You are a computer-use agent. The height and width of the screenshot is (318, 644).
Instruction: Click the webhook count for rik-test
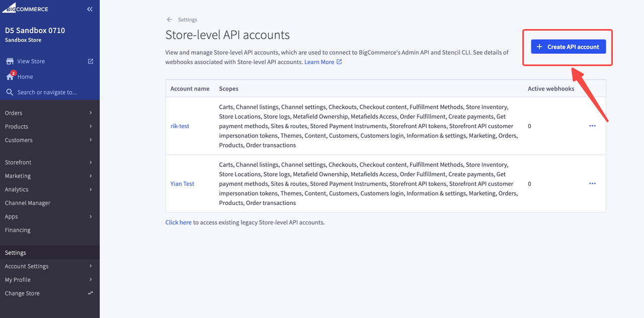[529, 126]
